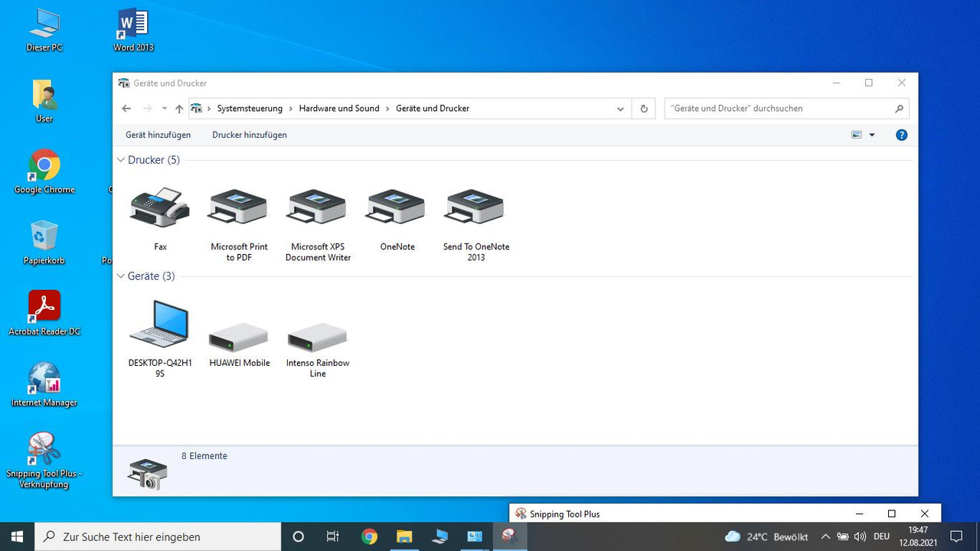Viewport: 980px width, 551px height.
Task: Click the Geräte und Drucker title icon
Action: 124,83
